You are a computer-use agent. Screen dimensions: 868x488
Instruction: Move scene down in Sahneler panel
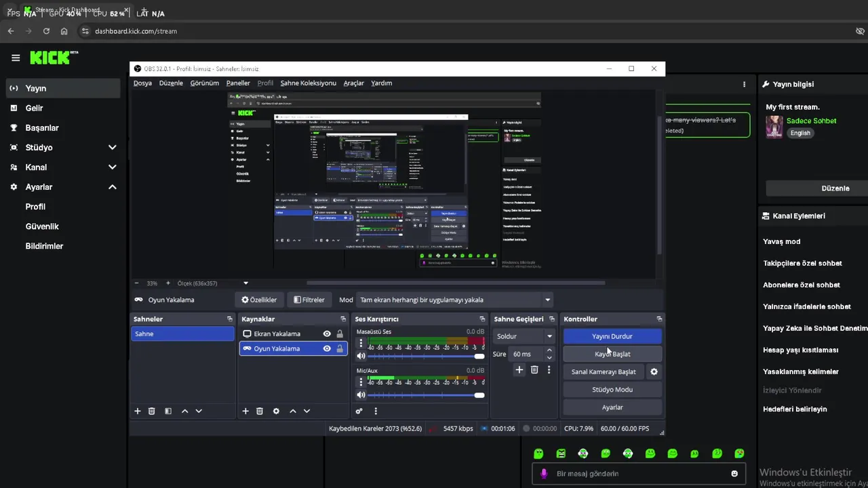(199, 411)
